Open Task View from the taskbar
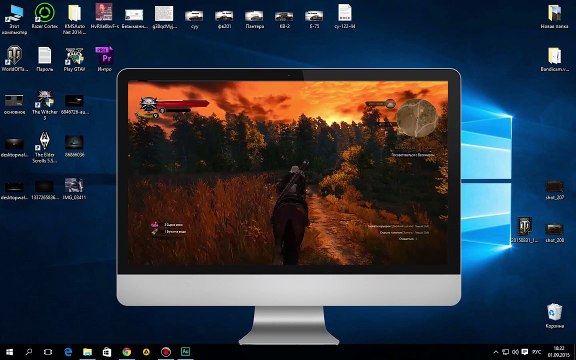 [x=48, y=352]
